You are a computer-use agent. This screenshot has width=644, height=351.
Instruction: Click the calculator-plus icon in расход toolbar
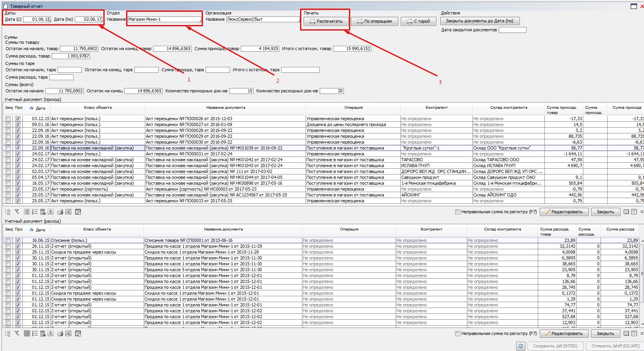pos(43,333)
